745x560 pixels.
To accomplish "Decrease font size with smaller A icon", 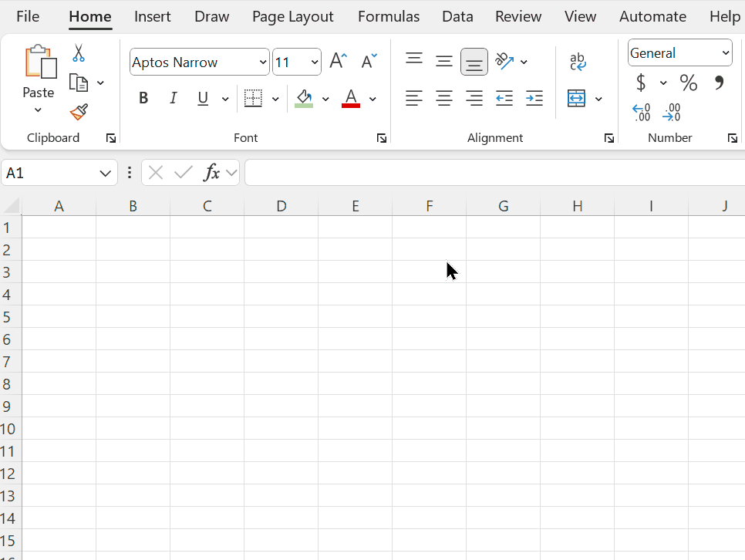I will click(x=369, y=61).
